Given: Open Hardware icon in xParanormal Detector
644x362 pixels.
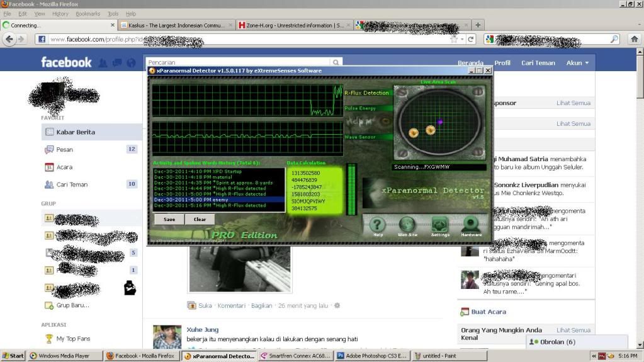Looking at the screenshot, I should [471, 226].
